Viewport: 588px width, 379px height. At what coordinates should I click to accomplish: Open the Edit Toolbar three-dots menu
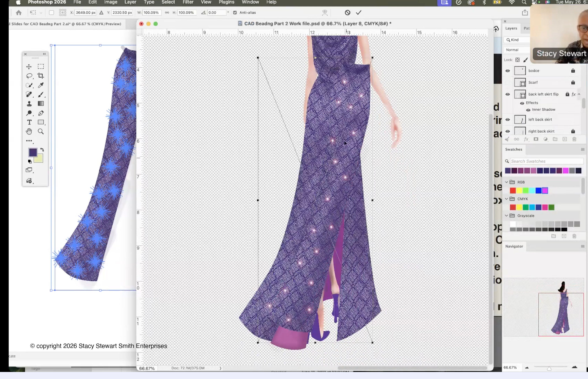[x=29, y=141]
